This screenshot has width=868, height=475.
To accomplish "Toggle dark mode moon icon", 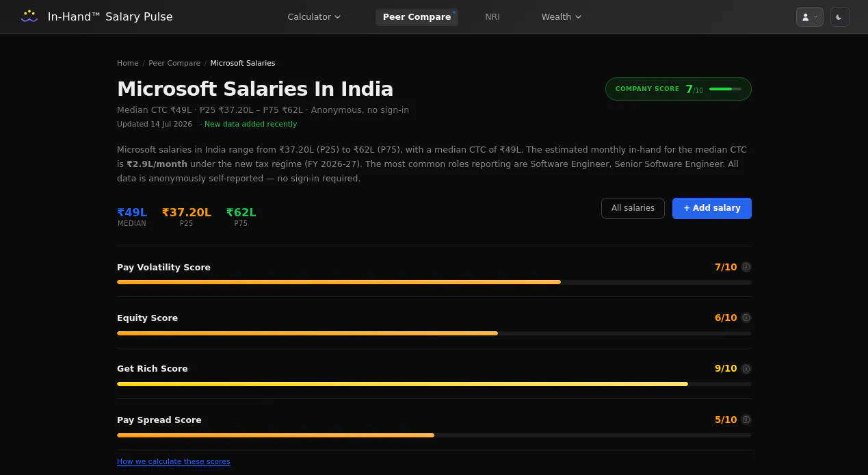I will (x=840, y=17).
